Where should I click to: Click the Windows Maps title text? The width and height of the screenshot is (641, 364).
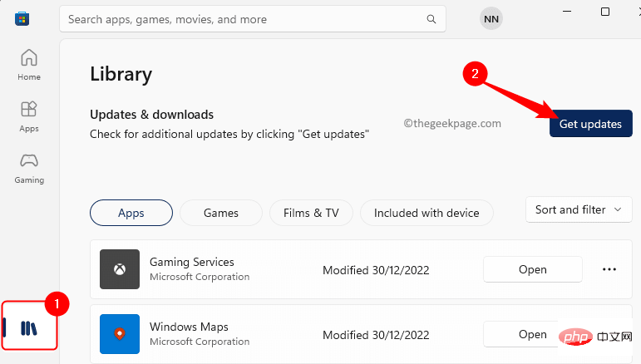189,327
